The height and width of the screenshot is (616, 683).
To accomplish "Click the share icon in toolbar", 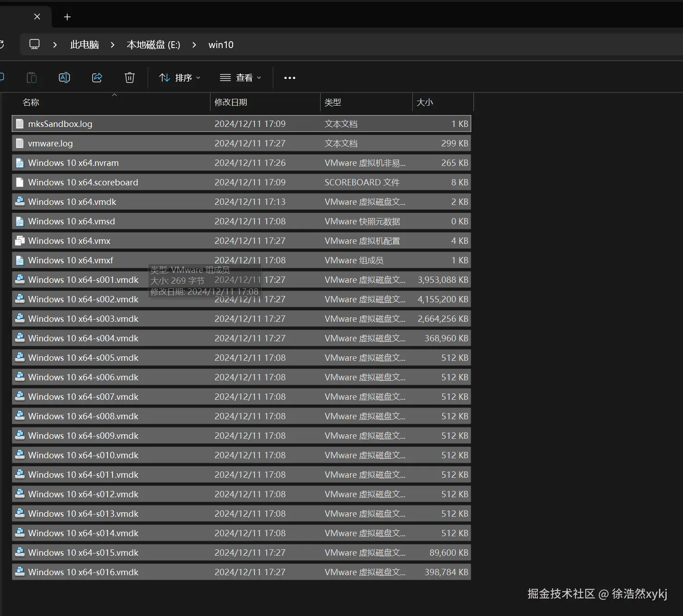I will (x=97, y=78).
